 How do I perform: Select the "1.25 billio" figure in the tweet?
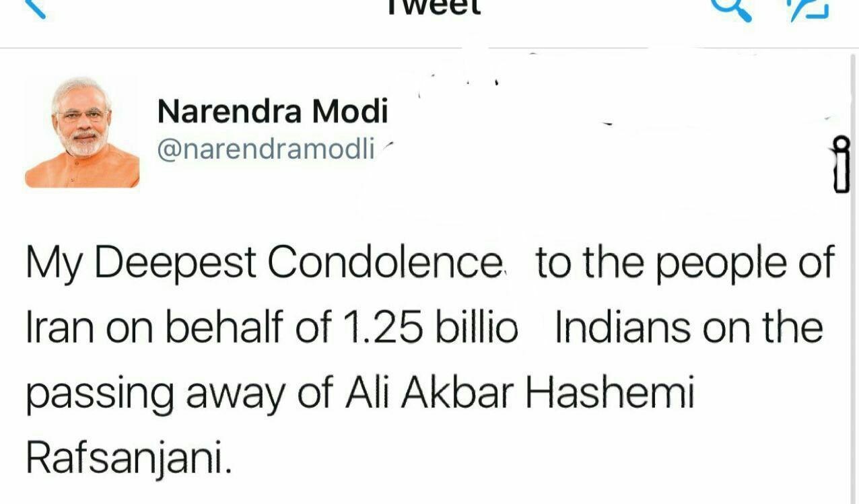coord(431,328)
